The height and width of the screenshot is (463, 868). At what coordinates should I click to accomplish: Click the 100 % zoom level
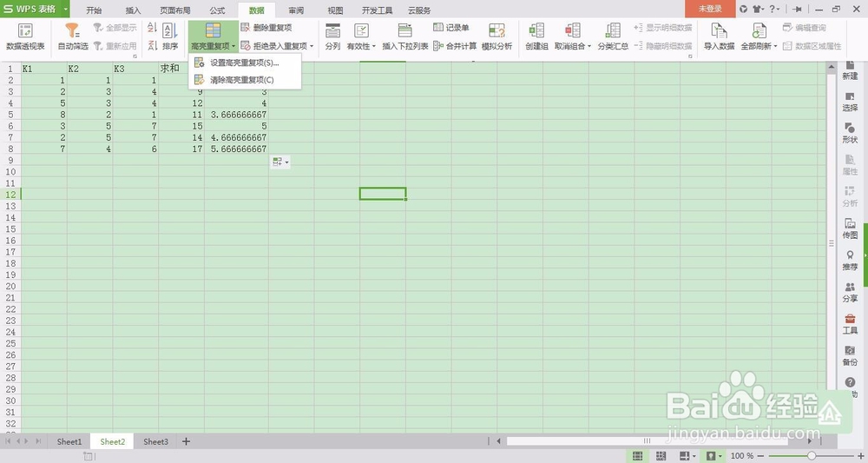pos(742,456)
